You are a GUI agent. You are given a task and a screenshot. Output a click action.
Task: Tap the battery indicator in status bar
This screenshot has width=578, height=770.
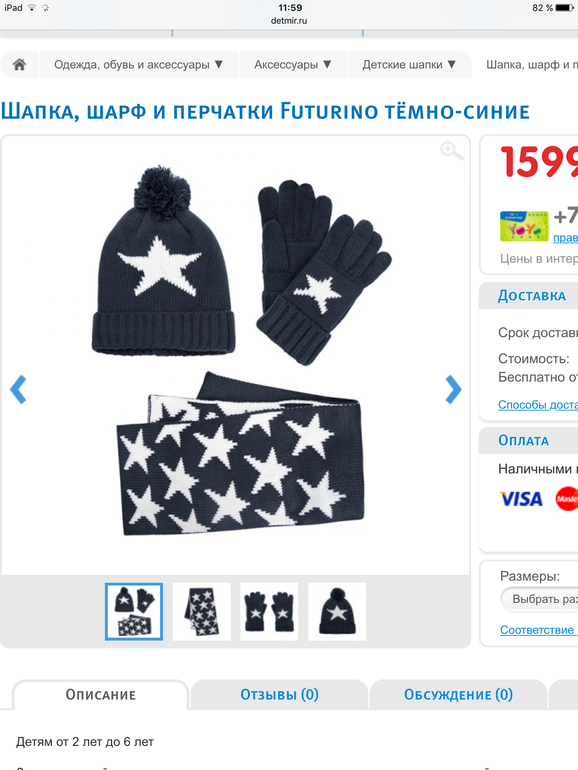point(564,8)
